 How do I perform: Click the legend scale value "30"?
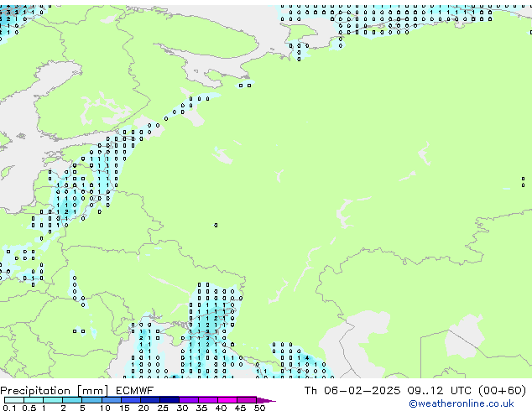tap(182, 408)
